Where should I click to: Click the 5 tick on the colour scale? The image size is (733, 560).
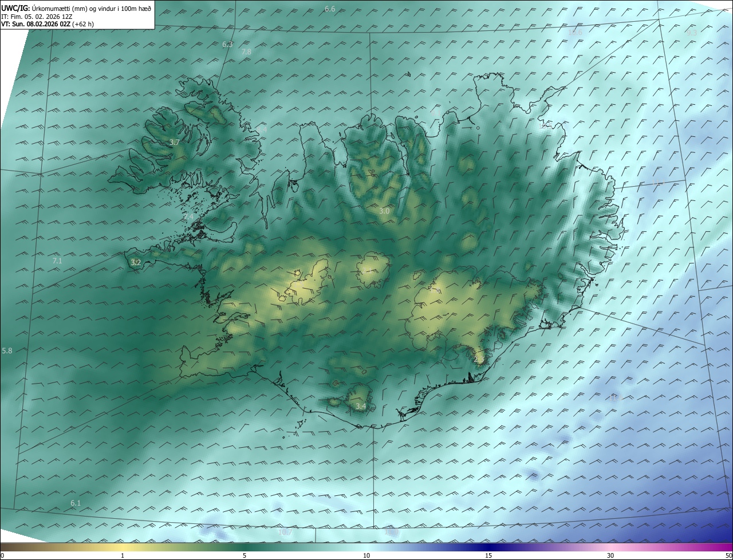point(245,555)
